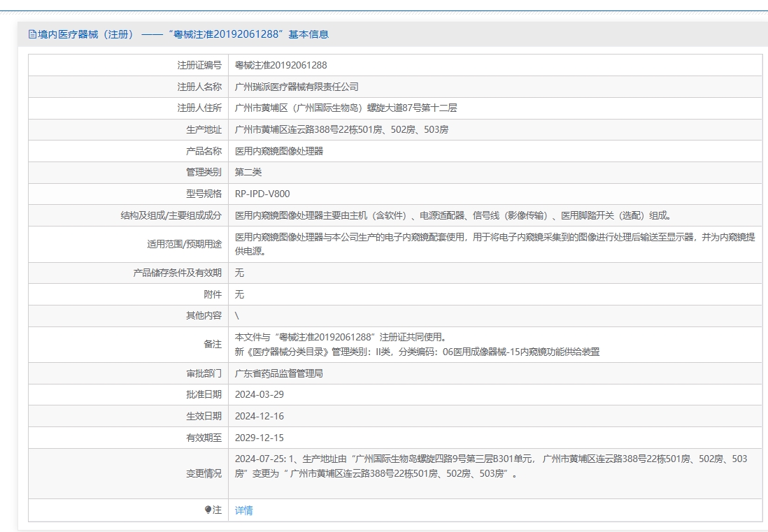Click the 变更情况 label
The height and width of the screenshot is (532, 768).
click(204, 473)
